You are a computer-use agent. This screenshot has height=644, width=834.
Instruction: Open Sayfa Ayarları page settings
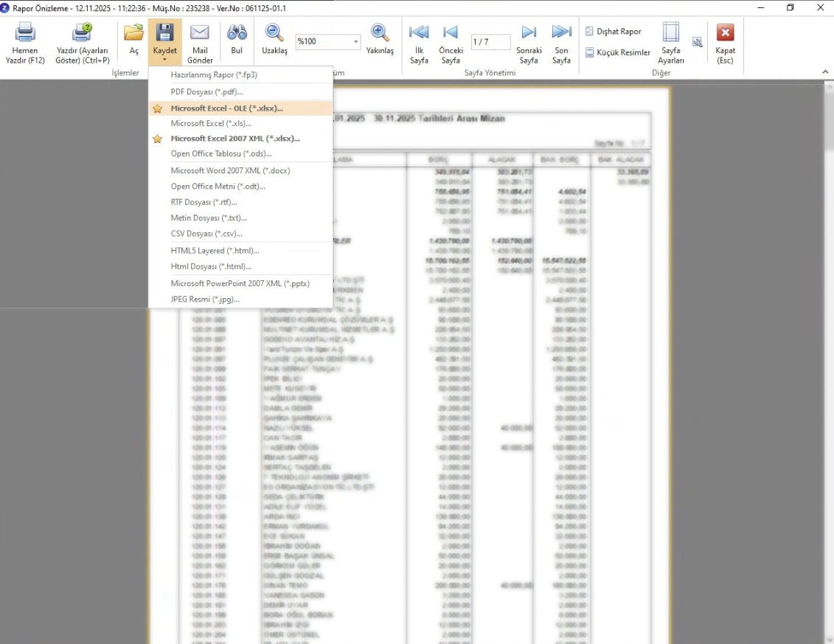670,34
